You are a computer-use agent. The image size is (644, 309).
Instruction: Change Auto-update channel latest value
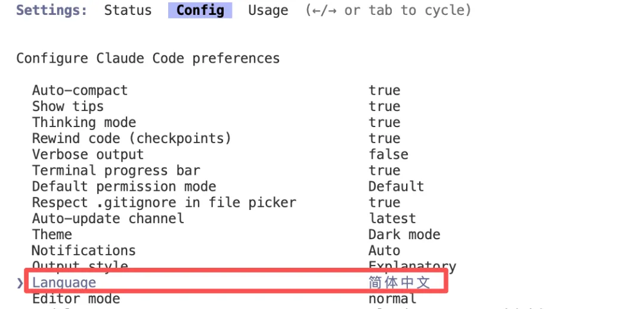tap(392, 218)
